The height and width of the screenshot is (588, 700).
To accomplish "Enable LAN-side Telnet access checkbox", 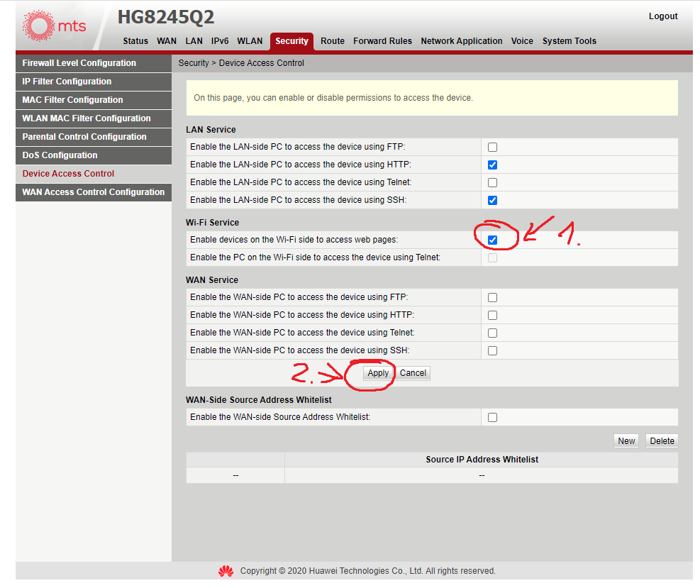I will click(492, 182).
